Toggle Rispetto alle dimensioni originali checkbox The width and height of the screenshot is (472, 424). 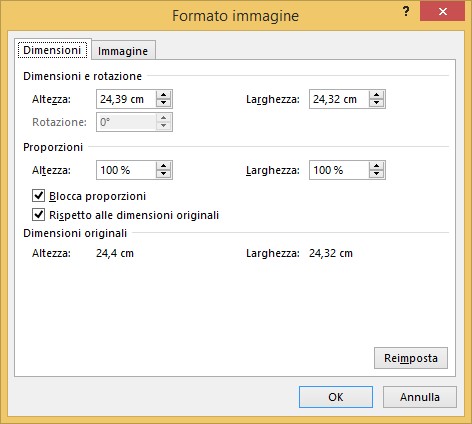38,215
